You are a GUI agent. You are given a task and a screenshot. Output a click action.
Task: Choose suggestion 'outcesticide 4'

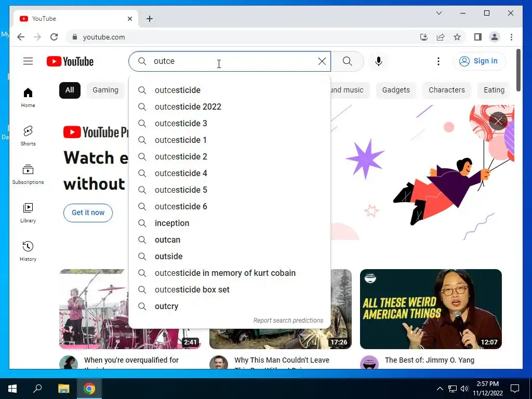[229, 173]
